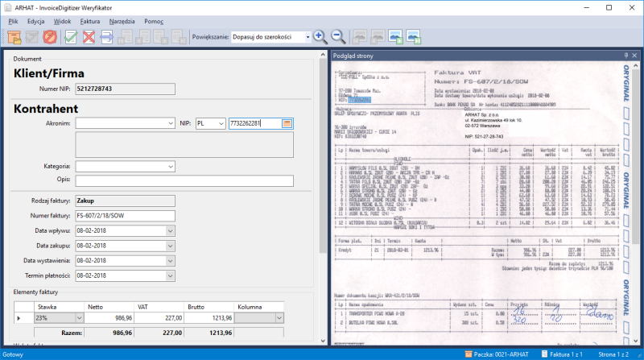This screenshot has height=360, width=644.
Task: Click the Numer faktury field
Action: [125, 216]
